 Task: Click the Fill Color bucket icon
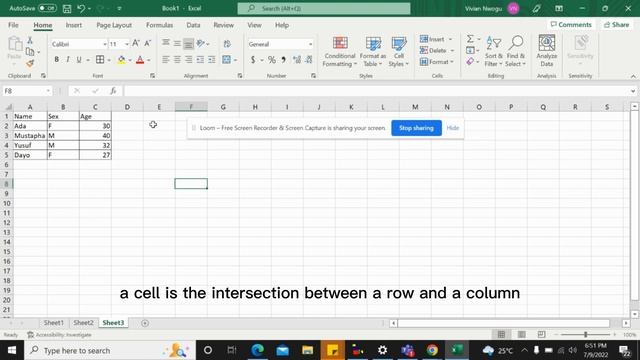(121, 60)
